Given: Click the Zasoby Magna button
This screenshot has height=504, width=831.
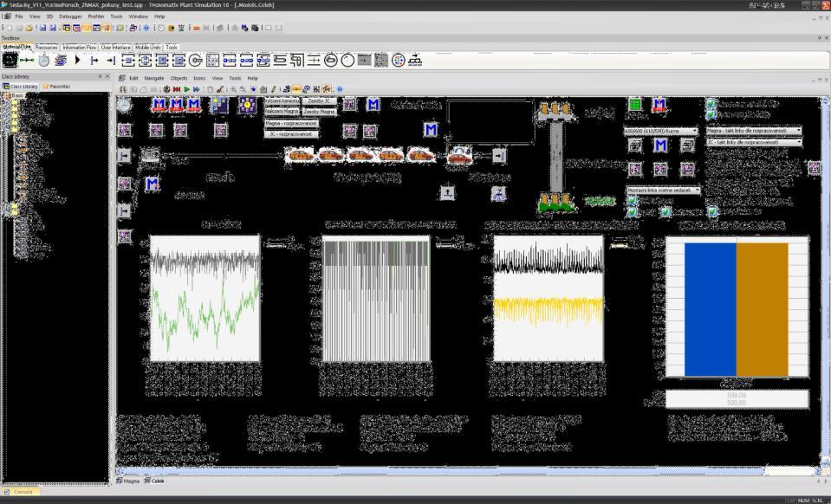Looking at the screenshot, I should 319,112.
